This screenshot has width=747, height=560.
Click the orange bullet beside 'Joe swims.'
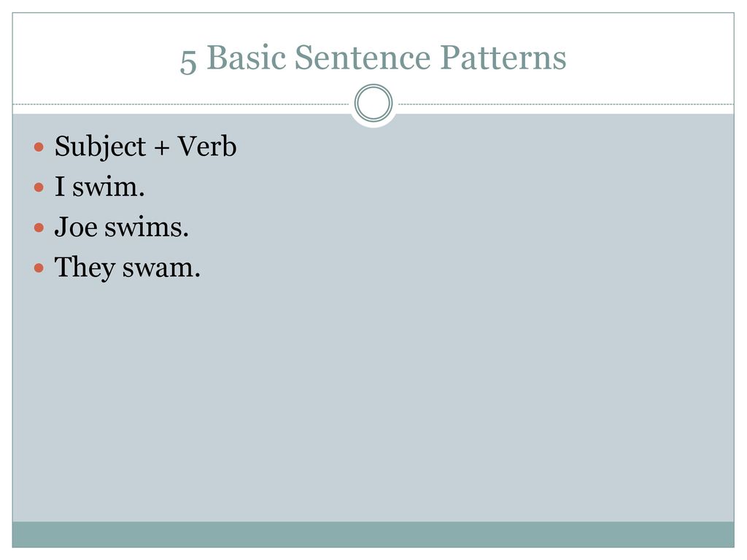point(39,227)
